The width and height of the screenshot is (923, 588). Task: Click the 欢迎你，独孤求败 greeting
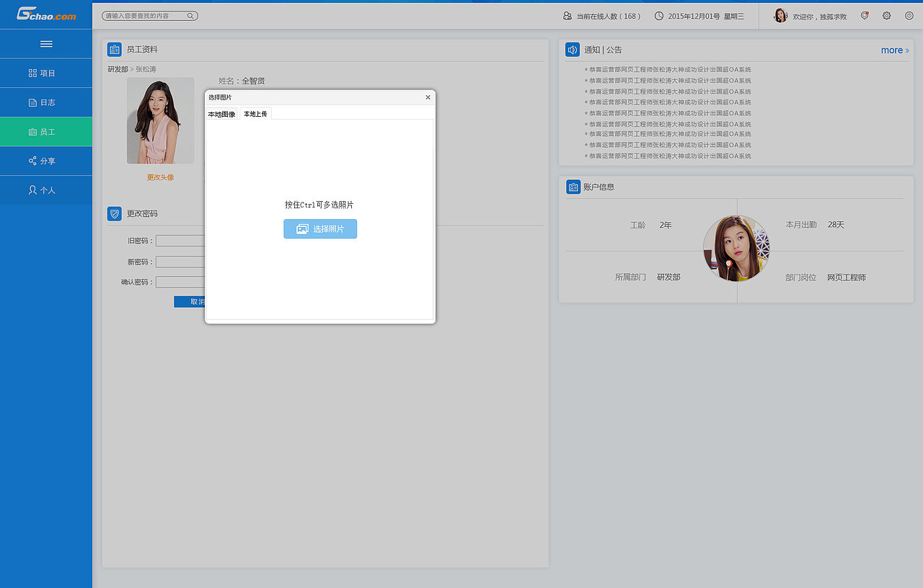point(820,17)
